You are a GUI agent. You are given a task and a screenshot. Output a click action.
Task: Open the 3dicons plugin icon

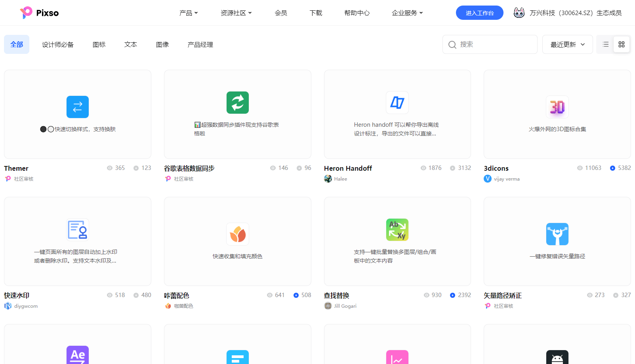coord(557,107)
